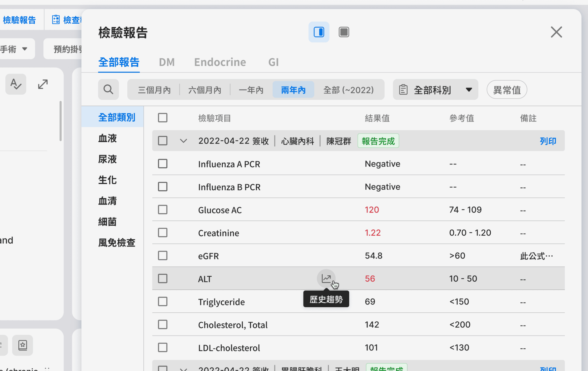Check the Glucose AC row checkbox
Screen dimensions: 588x371
[x=162, y=210]
